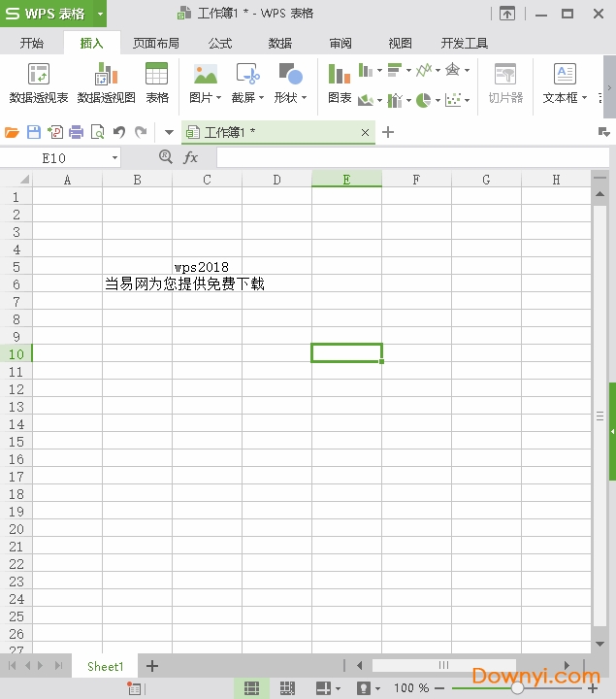Click the fx insert function icon
Image resolution: width=616 pixels, height=699 pixels.
pyautogui.click(x=191, y=157)
